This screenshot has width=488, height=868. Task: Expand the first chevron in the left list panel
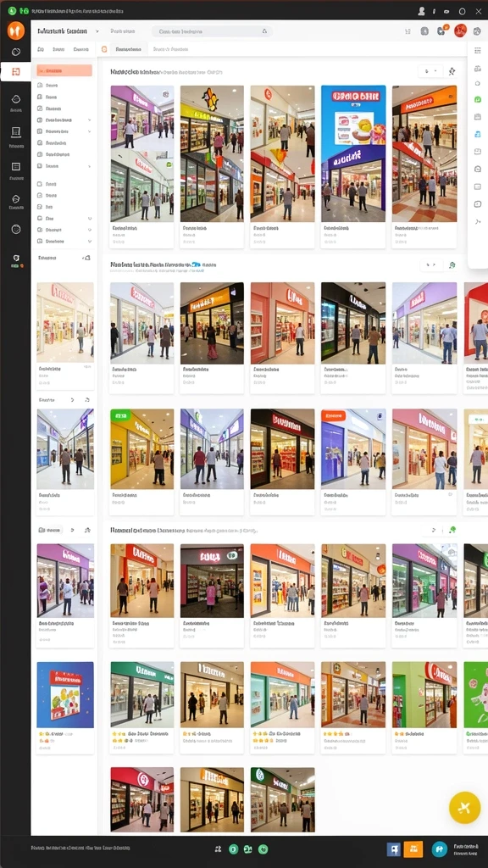pyautogui.click(x=89, y=120)
